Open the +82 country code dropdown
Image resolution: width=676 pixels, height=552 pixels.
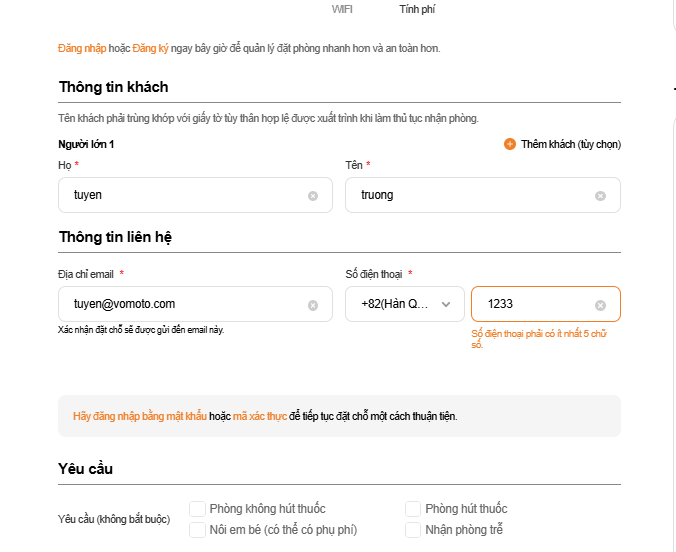coord(404,304)
